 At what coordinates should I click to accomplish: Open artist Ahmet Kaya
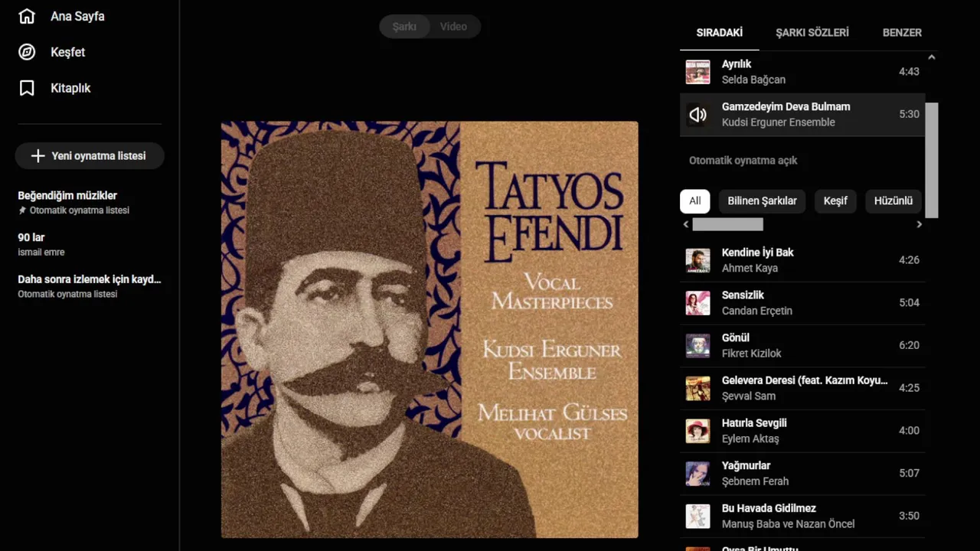pos(750,269)
